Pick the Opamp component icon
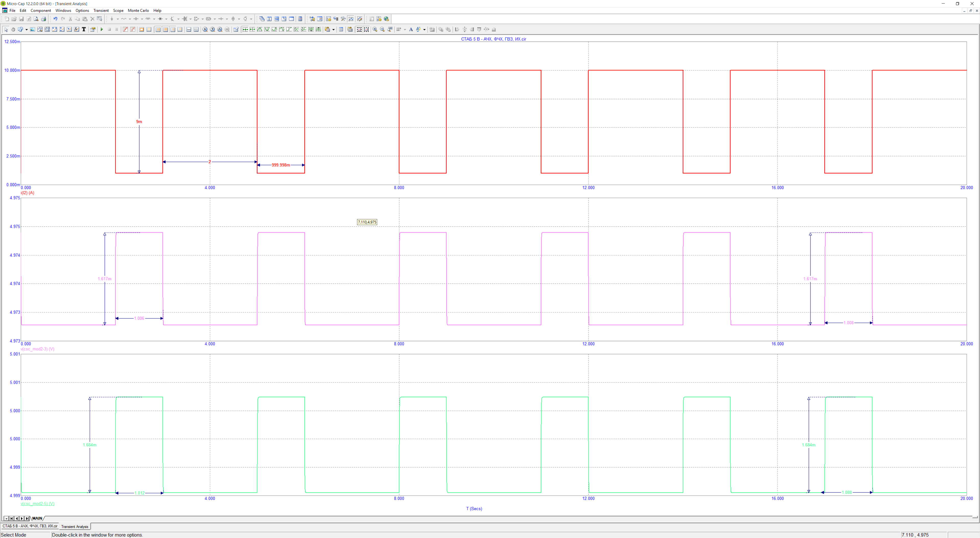This screenshot has width=980, height=538. click(x=196, y=19)
